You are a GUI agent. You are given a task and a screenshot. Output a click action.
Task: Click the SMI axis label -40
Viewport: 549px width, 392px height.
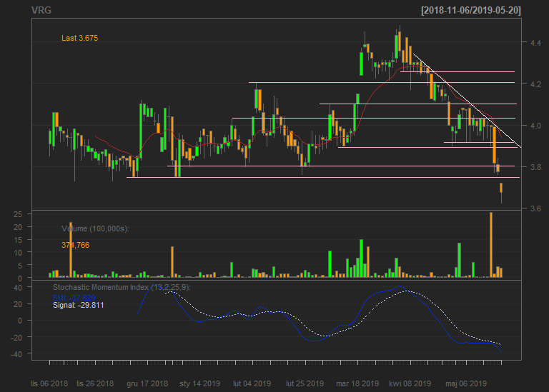click(16, 354)
